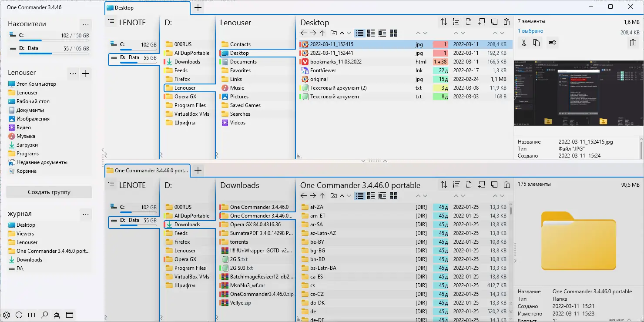Select the FontViewer shortcut
Viewport: 644px width, 322px height.
(406, 70)
